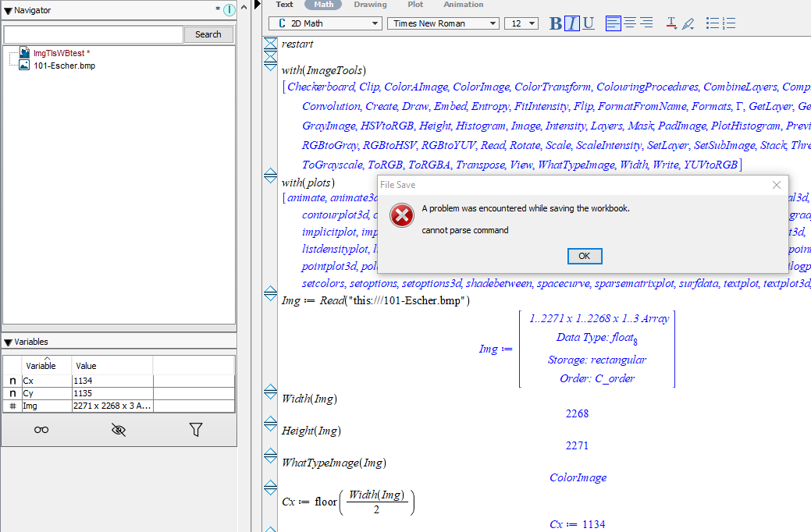Select 101-Escher.bmp in the Navigator tree
Screen dimensions: 811x532
click(64, 66)
